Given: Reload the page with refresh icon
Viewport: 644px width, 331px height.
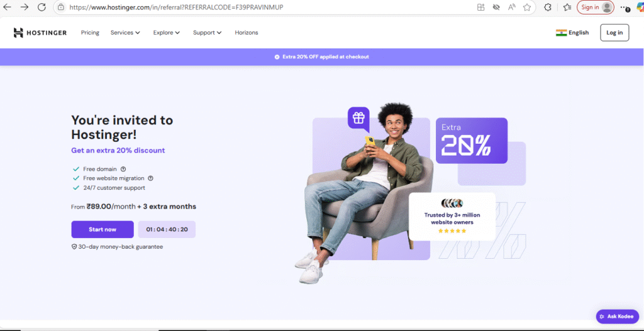Looking at the screenshot, I should (42, 7).
